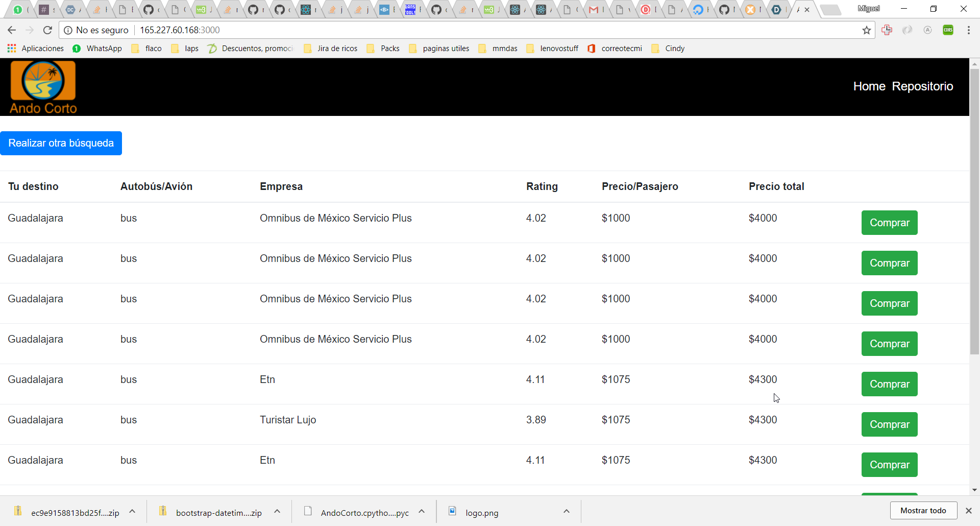View site info for the insecure connection
This screenshot has width=980, height=526.
(x=68, y=30)
